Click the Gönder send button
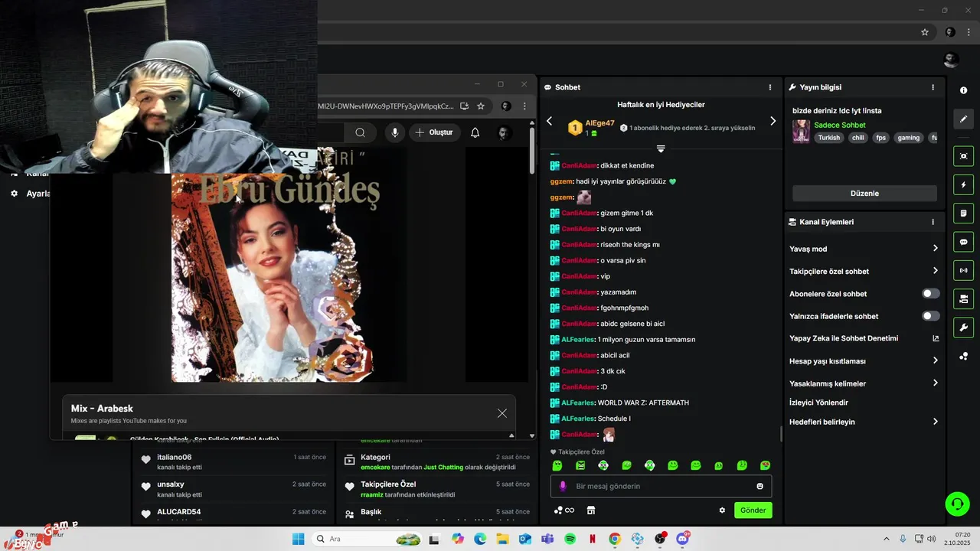 [x=753, y=510]
